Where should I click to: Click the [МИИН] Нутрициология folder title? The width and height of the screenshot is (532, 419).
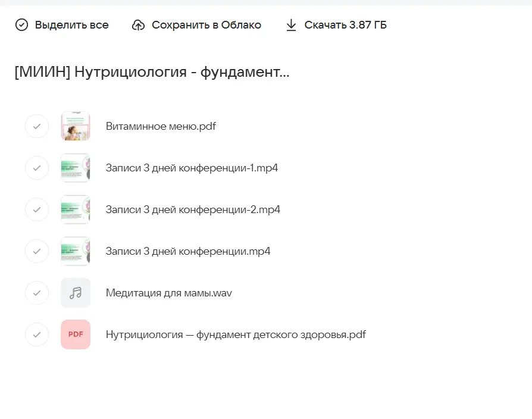152,73
